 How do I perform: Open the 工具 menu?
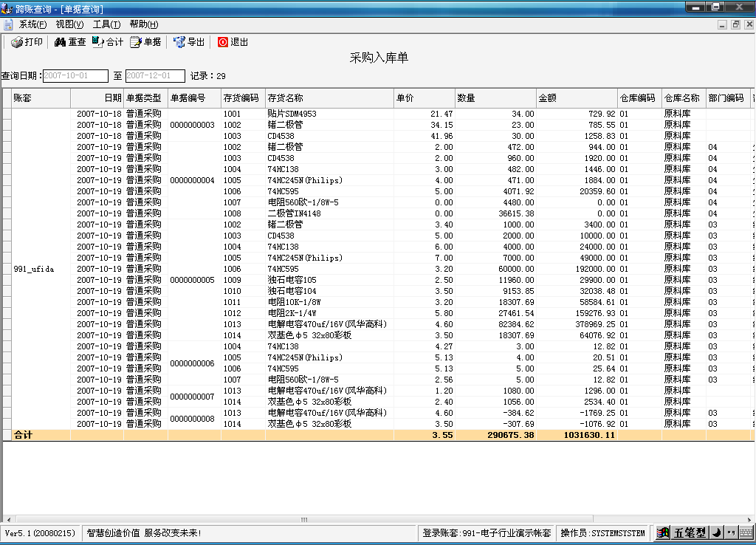(106, 24)
